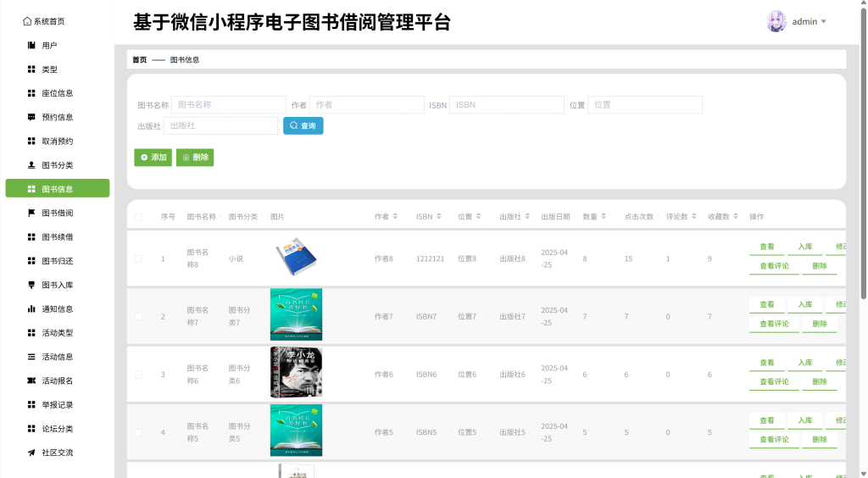Open the 论坛分类 menu item
Viewport: 868px width, 478px height.
58,429
